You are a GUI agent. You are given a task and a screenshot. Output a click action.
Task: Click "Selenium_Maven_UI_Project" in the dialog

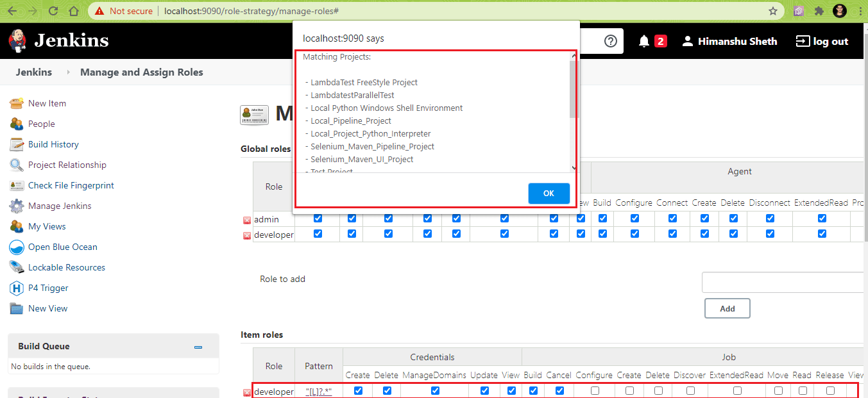362,160
